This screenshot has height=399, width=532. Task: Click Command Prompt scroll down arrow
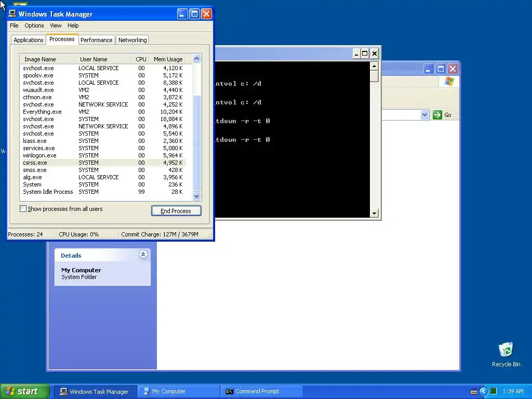click(374, 213)
